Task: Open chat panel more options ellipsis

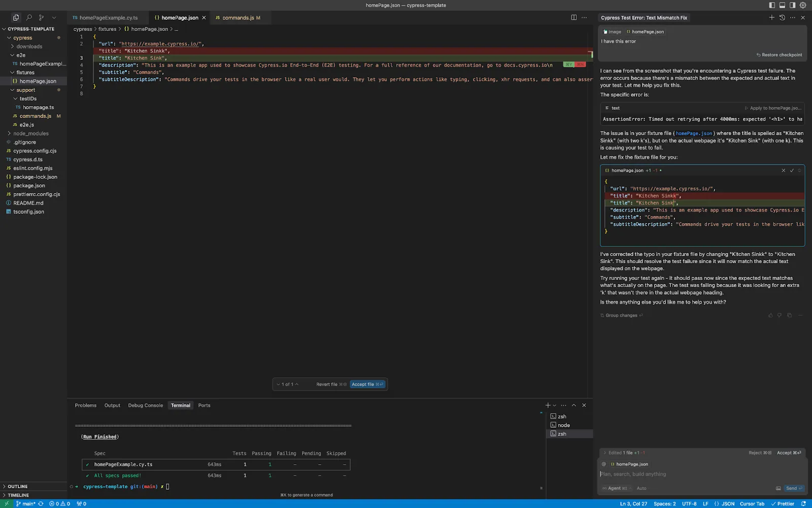Action: [x=793, y=17]
